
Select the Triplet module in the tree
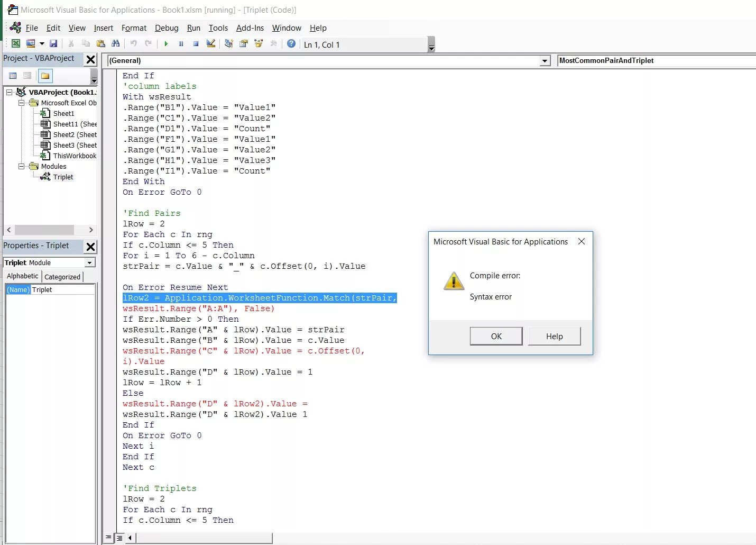pyautogui.click(x=62, y=177)
